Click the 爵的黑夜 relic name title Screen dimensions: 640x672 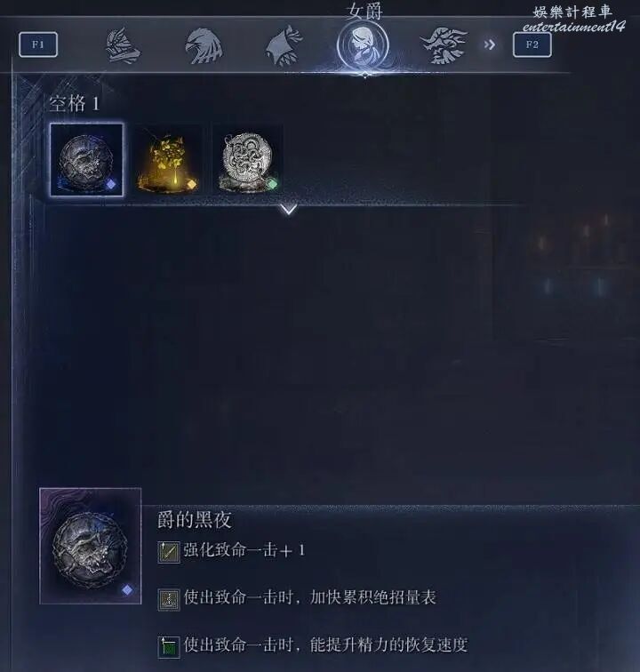(x=194, y=520)
